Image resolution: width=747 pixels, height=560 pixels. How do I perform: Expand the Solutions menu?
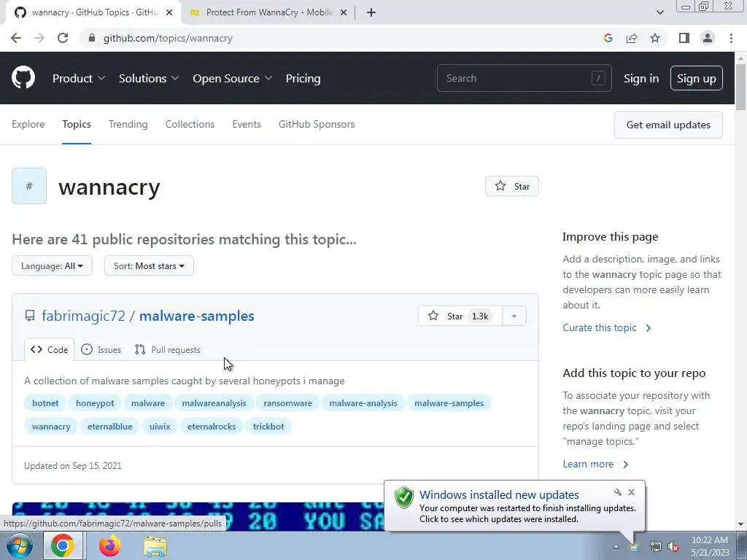click(x=149, y=78)
